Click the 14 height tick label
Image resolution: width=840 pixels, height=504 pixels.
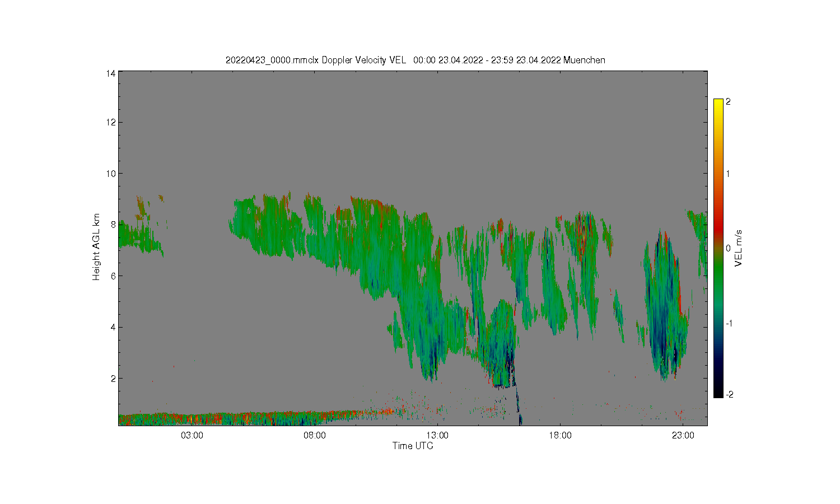point(111,73)
